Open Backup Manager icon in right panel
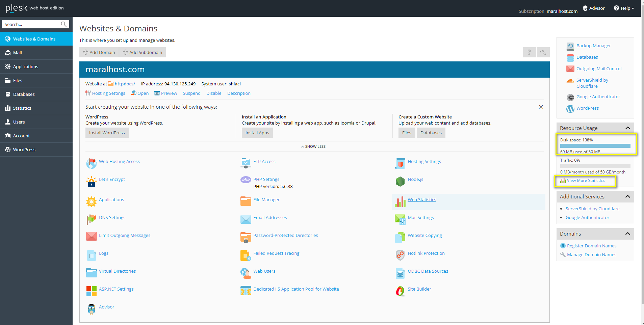The width and height of the screenshot is (644, 325). [570, 46]
